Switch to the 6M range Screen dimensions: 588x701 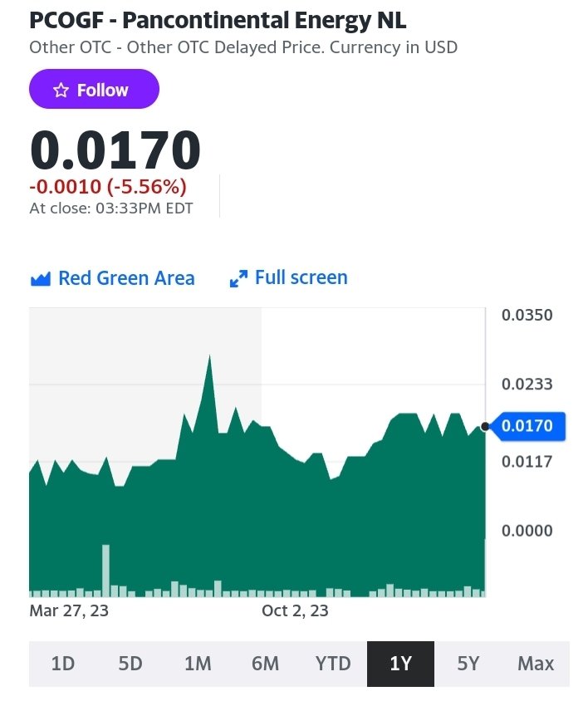(x=265, y=664)
